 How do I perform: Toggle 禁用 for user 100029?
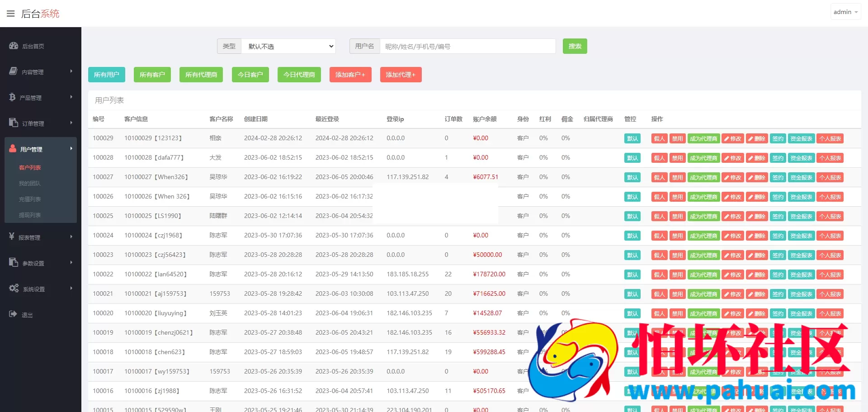677,139
